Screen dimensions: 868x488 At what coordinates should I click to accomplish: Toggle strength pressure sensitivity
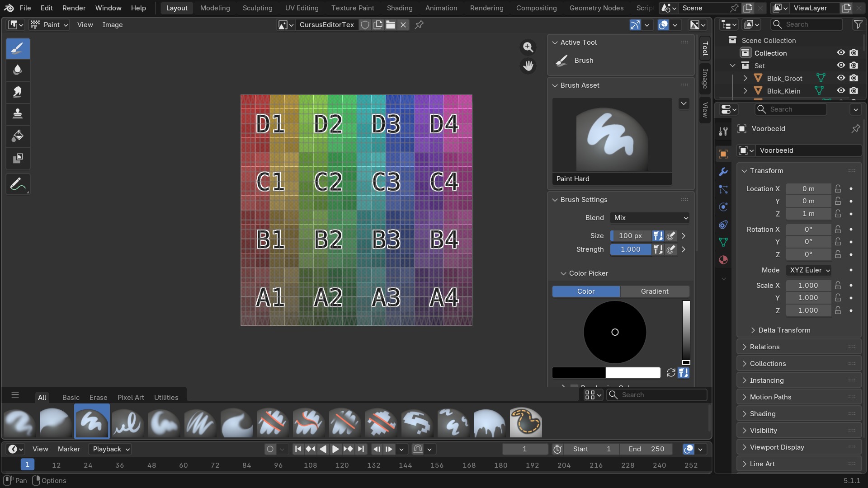(671, 249)
